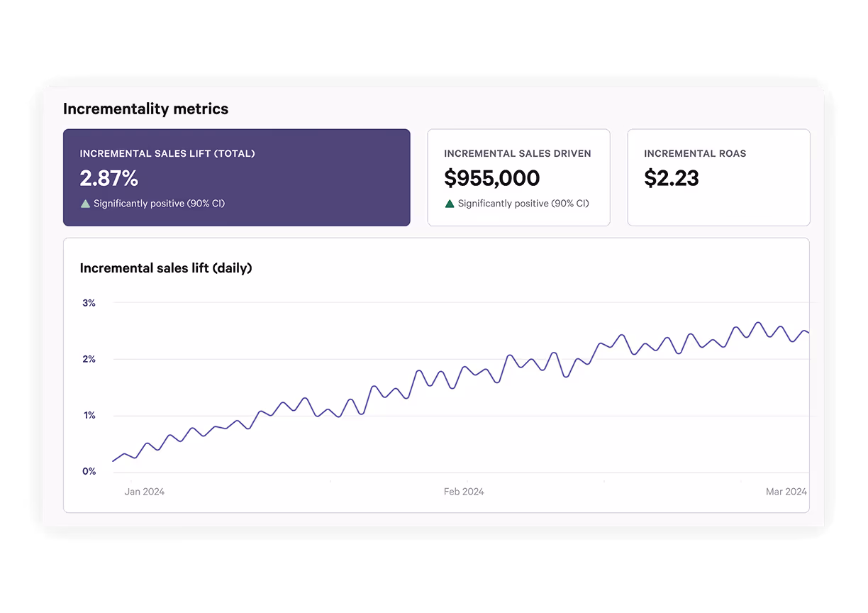Toggle the Significantly positive label under sales driven

[x=516, y=203]
